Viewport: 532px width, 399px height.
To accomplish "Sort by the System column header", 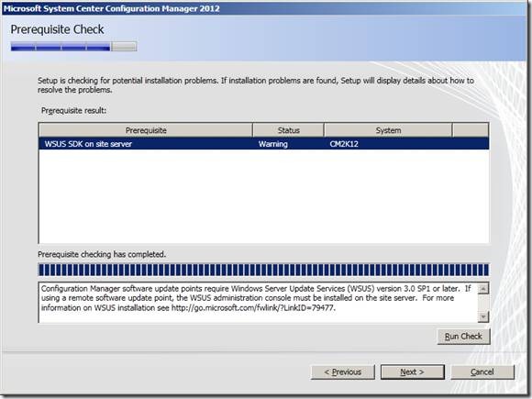I will pyautogui.click(x=388, y=130).
